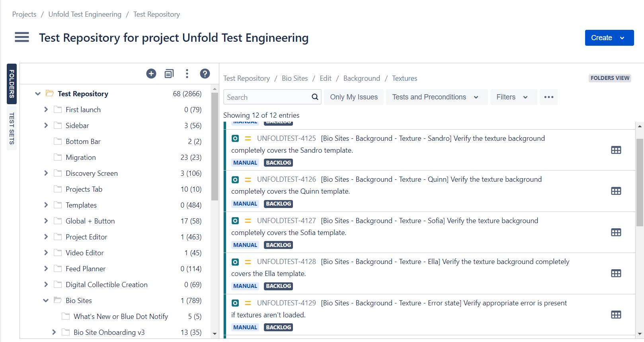Click the document list icon in folder toolbar

[x=169, y=74]
